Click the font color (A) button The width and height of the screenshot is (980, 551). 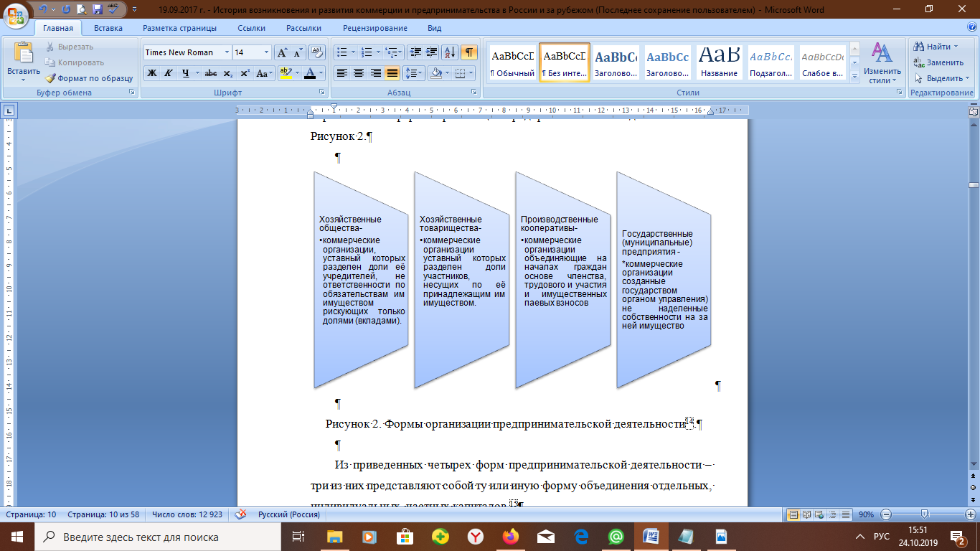[309, 73]
